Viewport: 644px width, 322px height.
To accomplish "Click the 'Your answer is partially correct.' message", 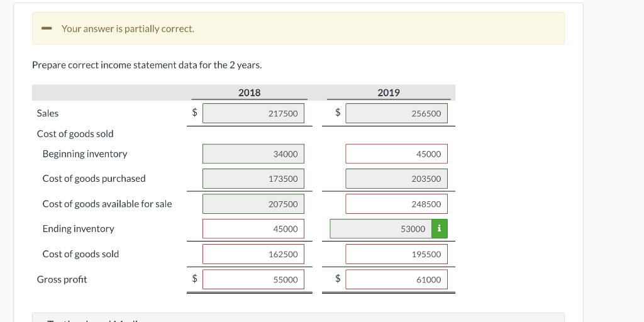I will (128, 29).
